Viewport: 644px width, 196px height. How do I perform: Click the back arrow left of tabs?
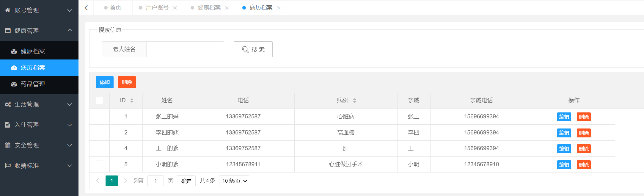[x=86, y=8]
